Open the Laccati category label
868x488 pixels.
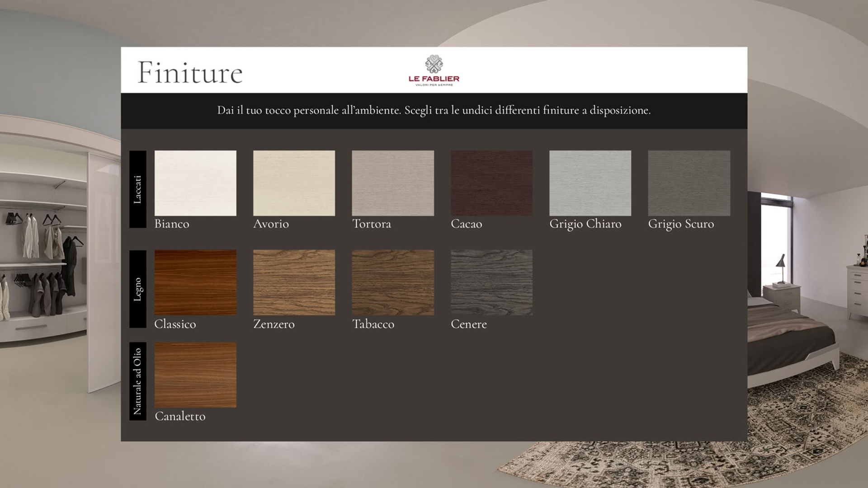click(138, 189)
